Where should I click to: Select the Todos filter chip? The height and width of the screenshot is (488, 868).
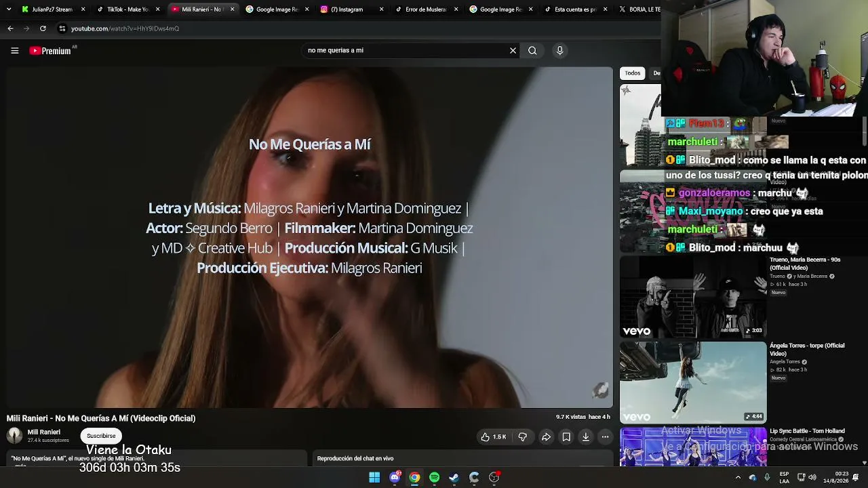click(633, 73)
